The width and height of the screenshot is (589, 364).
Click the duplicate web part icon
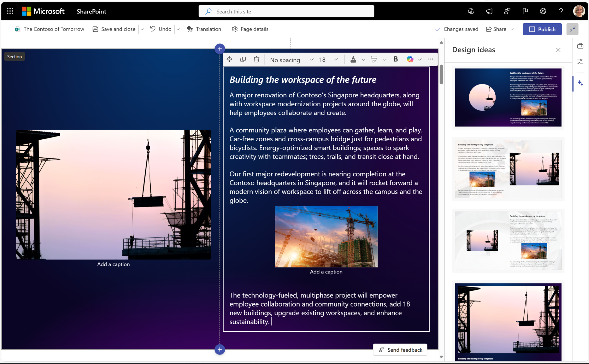pyautogui.click(x=243, y=59)
